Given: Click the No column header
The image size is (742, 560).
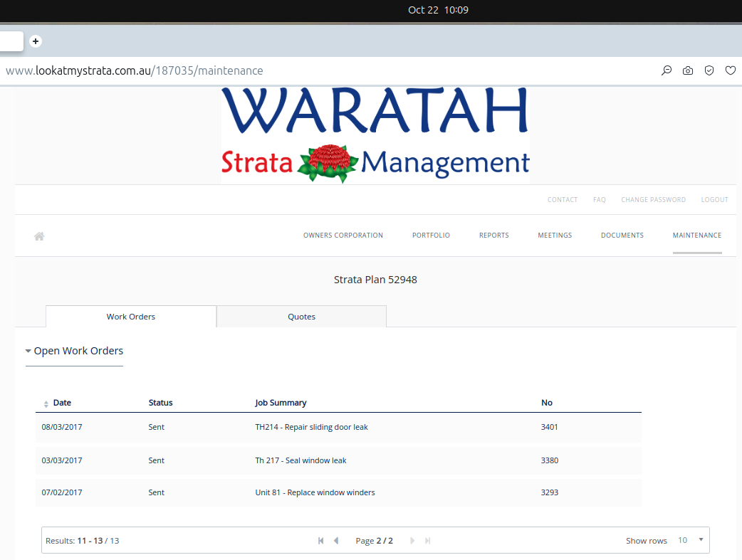Looking at the screenshot, I should pos(547,403).
